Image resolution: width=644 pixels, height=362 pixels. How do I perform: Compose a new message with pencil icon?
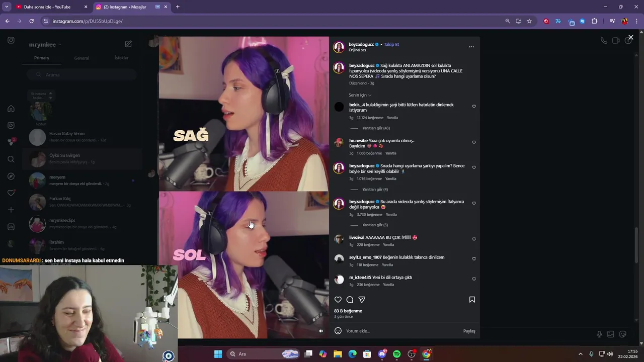coord(128,44)
